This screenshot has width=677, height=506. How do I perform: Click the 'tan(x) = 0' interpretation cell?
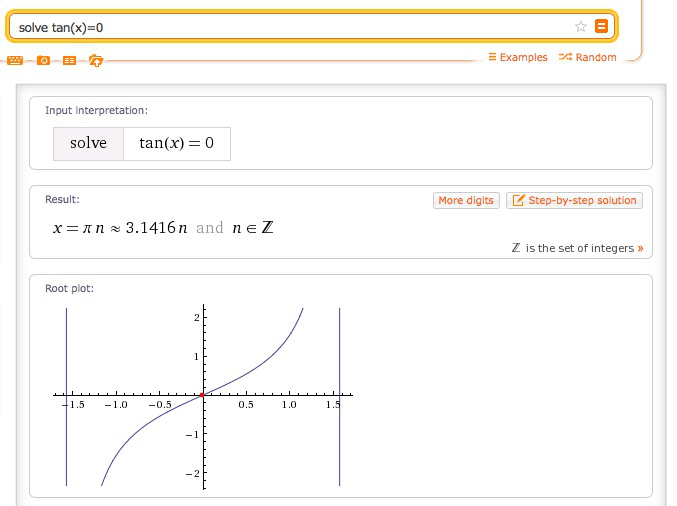[x=177, y=143]
